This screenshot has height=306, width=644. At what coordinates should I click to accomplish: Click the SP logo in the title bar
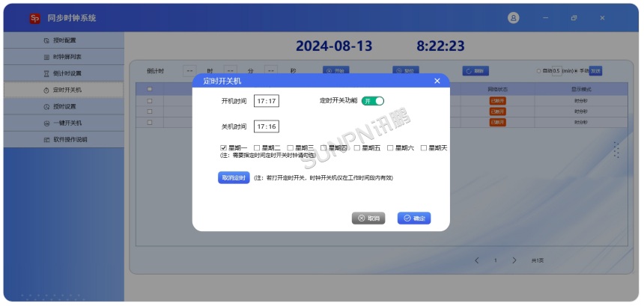click(x=35, y=18)
